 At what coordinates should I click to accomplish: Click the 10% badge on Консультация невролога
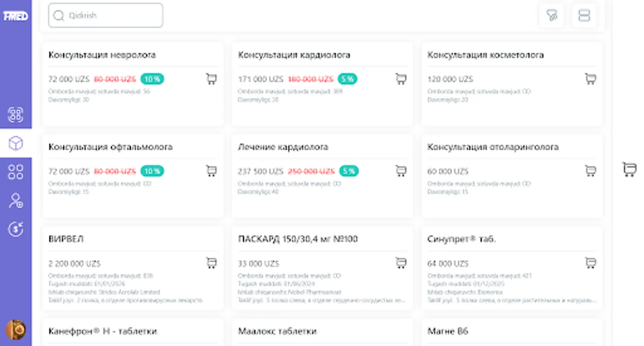pos(152,79)
